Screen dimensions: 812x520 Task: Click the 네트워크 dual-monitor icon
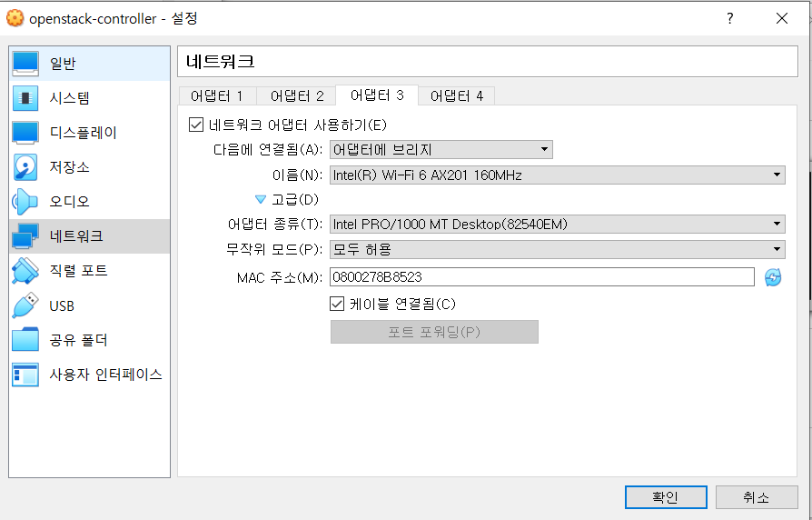(25, 236)
